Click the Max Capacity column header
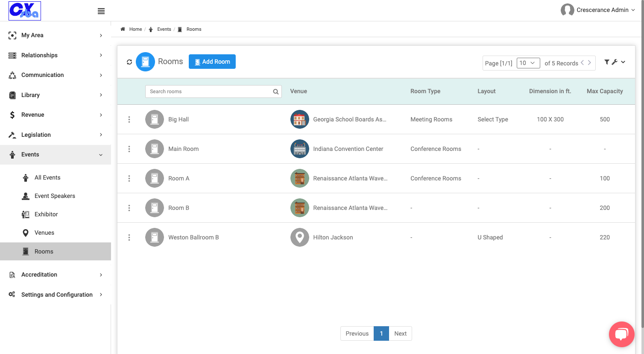Screen dimensions: 644x354 tap(605, 91)
